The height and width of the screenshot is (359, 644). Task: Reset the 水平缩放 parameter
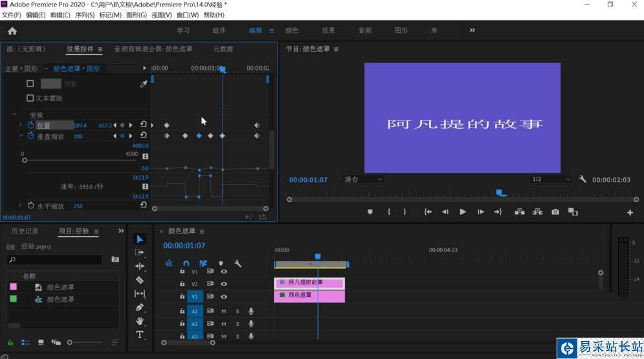[143, 205]
